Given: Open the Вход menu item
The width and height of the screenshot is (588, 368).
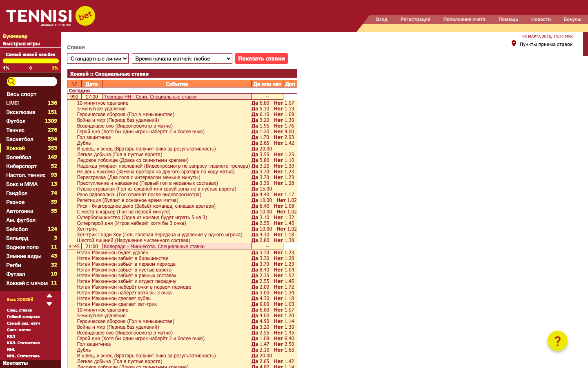Looking at the screenshot, I should tap(381, 19).
